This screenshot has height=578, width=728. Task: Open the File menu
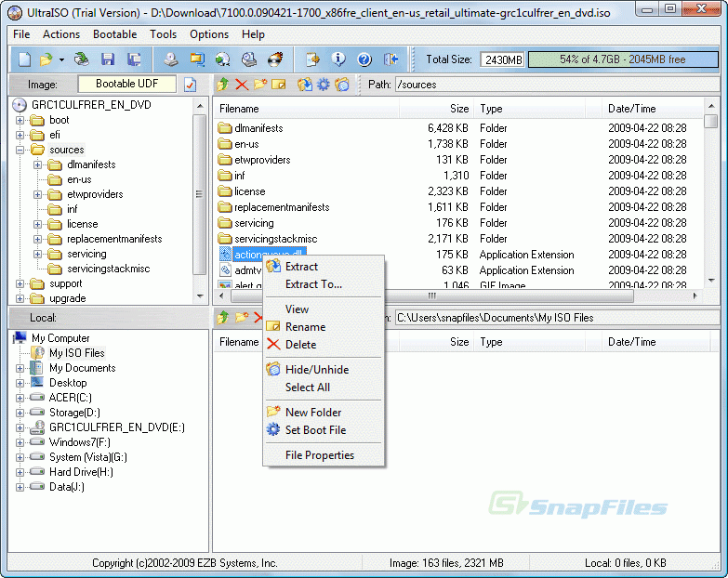pos(21,34)
